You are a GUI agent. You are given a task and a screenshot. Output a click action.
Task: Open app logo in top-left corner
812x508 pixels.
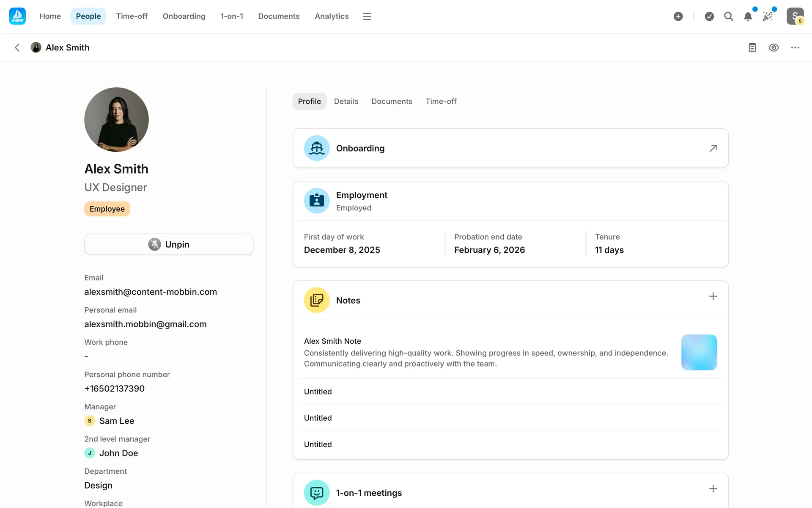[17, 16]
